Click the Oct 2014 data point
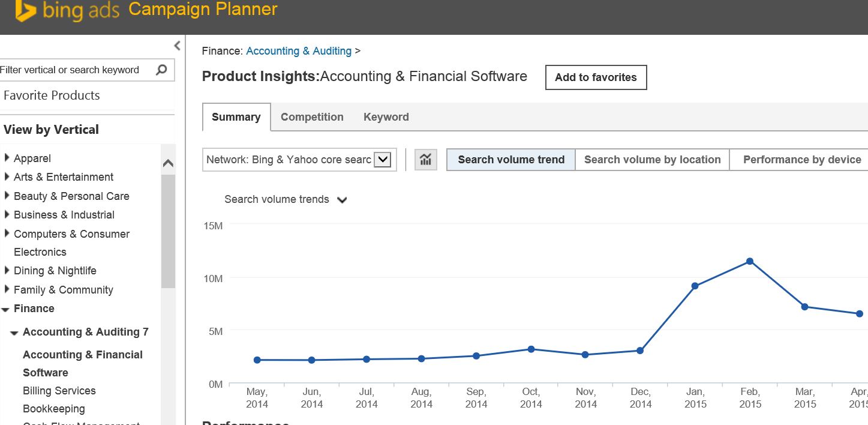 (x=531, y=349)
